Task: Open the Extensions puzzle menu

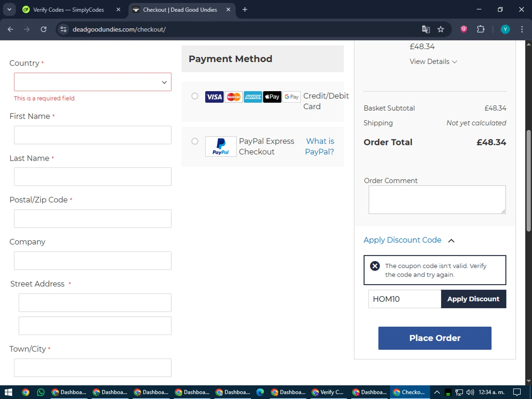Action: pos(481,29)
